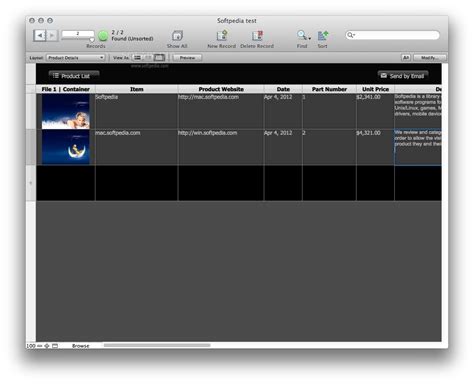Viewport: 474px width, 384px height.
Task: Click the record number input field
Action: 78,34
